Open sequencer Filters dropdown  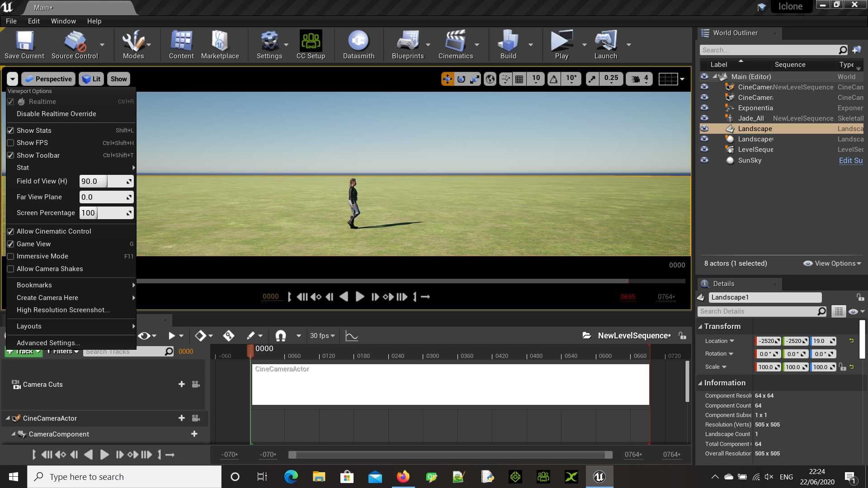pyautogui.click(x=63, y=352)
